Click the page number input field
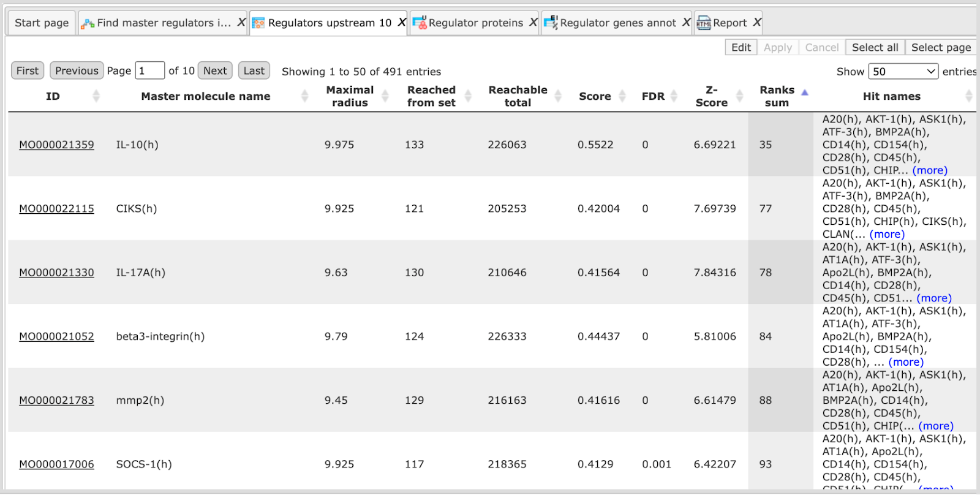 (x=150, y=70)
